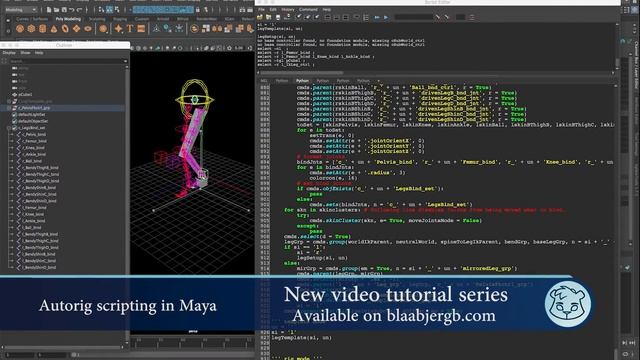Clear history icon in Script Editor
Viewport: 640px width, 360px height.
coord(298,17)
